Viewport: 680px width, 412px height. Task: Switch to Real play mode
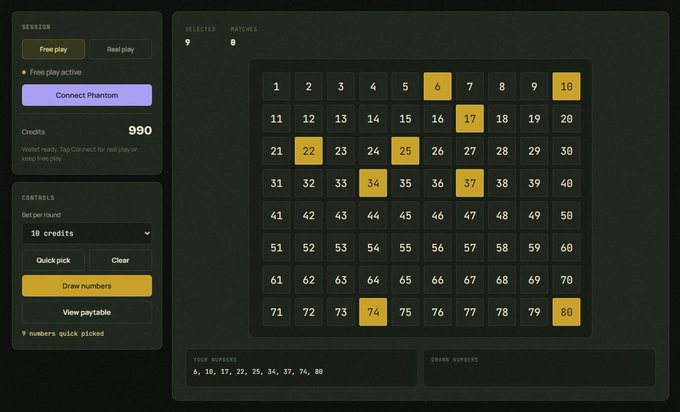[x=121, y=49]
